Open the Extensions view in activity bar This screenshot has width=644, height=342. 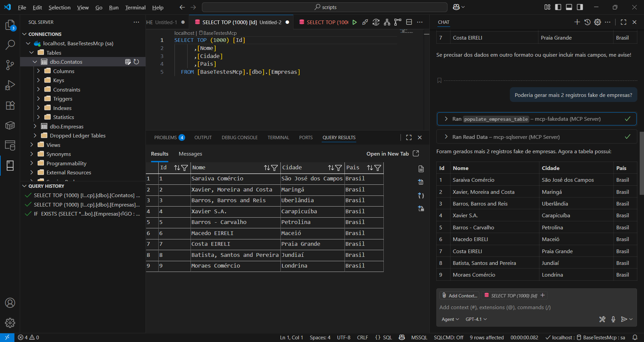[10, 106]
